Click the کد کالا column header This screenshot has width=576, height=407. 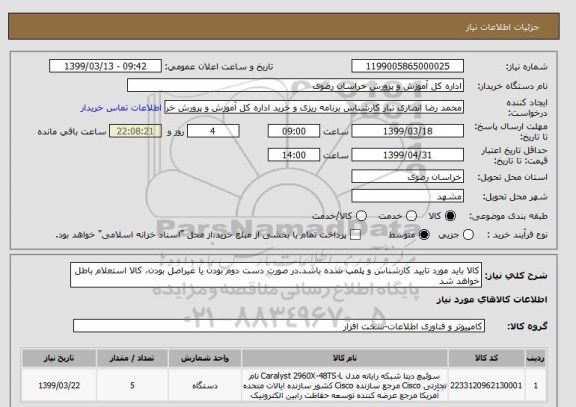point(486,358)
